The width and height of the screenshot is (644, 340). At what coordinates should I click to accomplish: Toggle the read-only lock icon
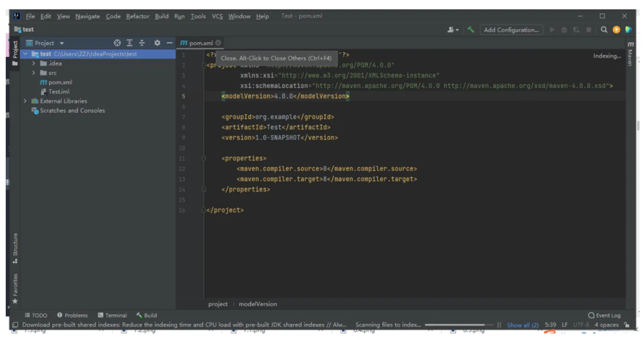(627, 325)
